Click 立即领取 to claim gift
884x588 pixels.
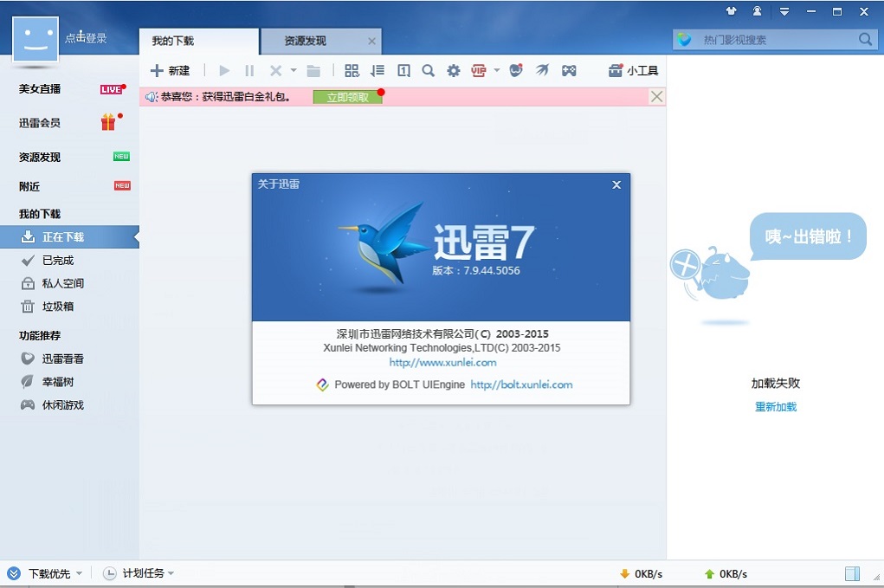click(348, 97)
